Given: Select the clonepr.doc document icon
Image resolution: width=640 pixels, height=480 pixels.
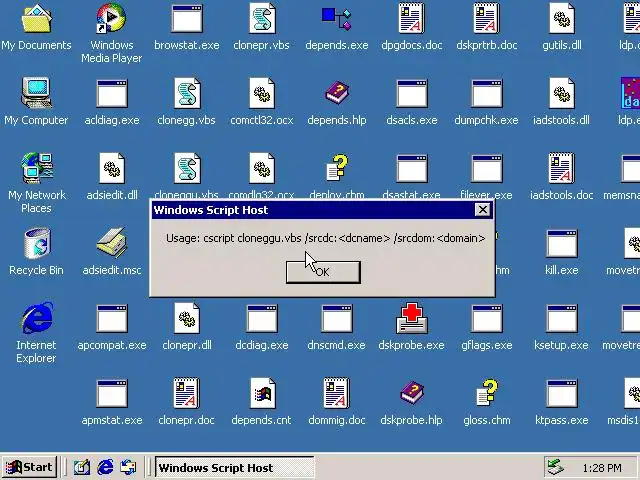Looking at the screenshot, I should click(187, 394).
